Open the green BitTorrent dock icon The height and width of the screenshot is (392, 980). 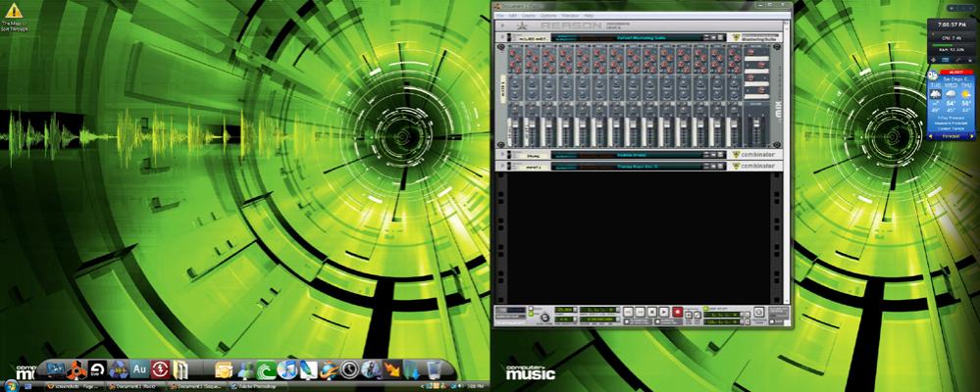tap(266, 370)
